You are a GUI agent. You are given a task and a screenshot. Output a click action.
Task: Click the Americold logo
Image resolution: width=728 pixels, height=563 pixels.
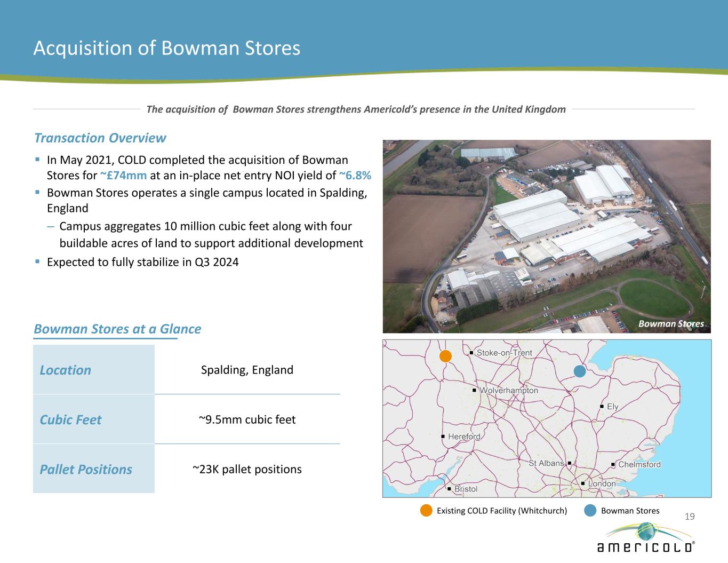[x=645, y=538]
